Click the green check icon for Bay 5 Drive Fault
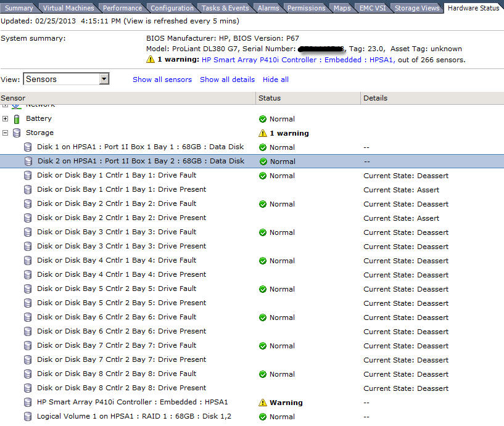The height and width of the screenshot is (426, 504). pyautogui.click(x=263, y=289)
